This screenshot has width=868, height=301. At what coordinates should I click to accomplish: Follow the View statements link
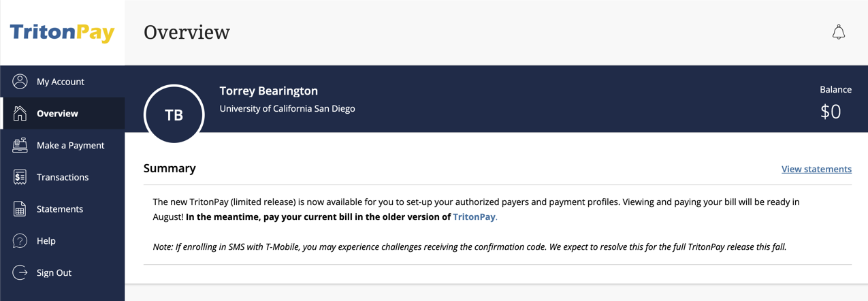(816, 169)
